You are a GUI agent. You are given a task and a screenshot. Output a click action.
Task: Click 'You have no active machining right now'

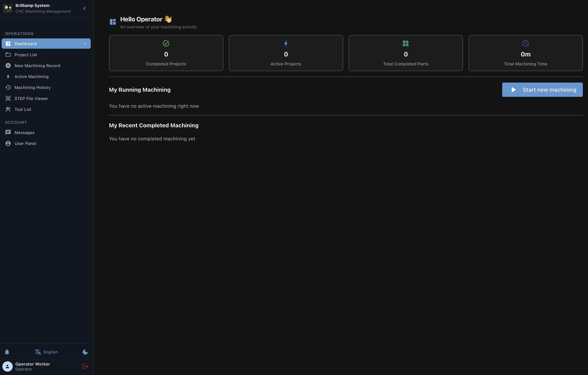click(x=154, y=106)
